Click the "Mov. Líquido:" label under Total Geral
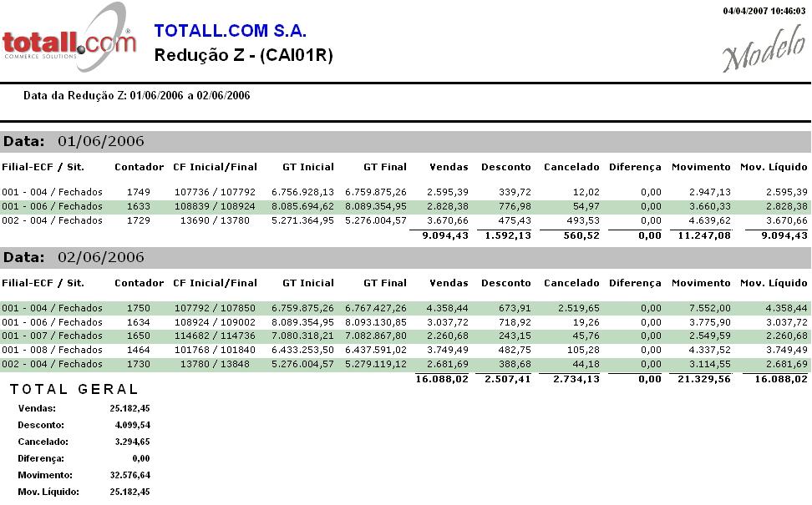This screenshot has height=505, width=812. pos(48,492)
